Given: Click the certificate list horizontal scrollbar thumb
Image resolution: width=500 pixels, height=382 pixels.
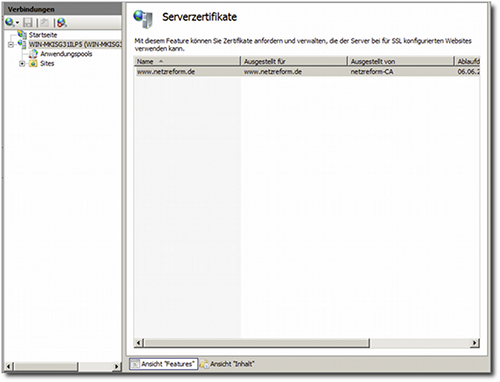Looking at the screenshot, I should [x=257, y=343].
